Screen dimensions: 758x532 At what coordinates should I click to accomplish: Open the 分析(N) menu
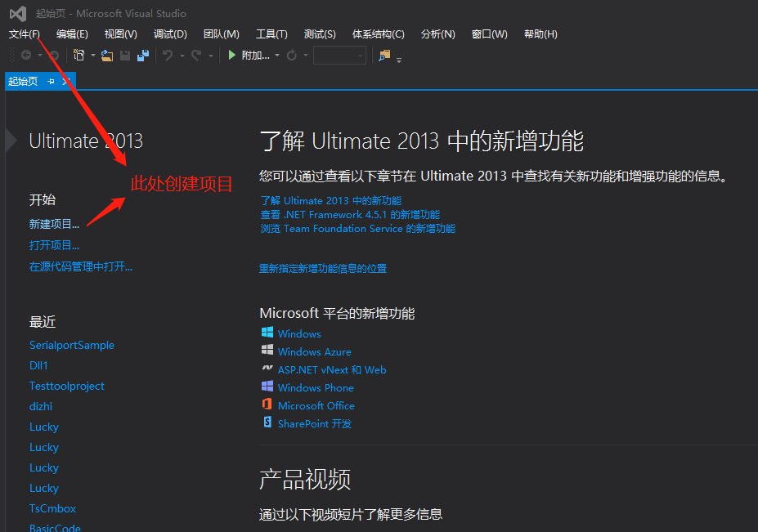(x=438, y=34)
